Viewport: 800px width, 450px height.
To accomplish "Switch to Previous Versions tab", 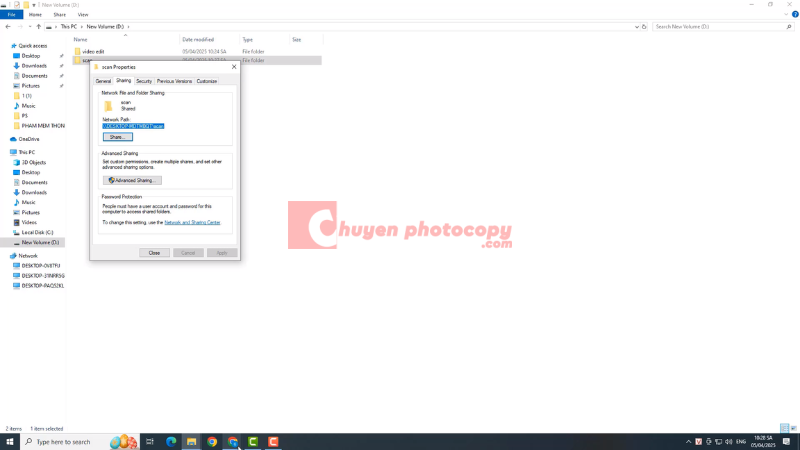I will 174,81.
